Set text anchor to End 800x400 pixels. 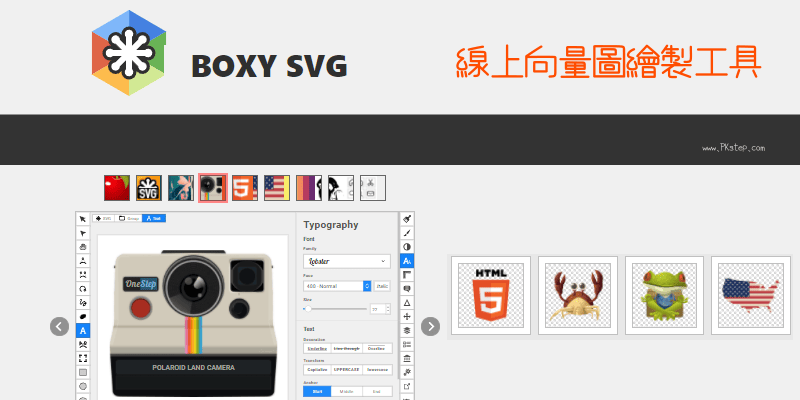(377, 391)
